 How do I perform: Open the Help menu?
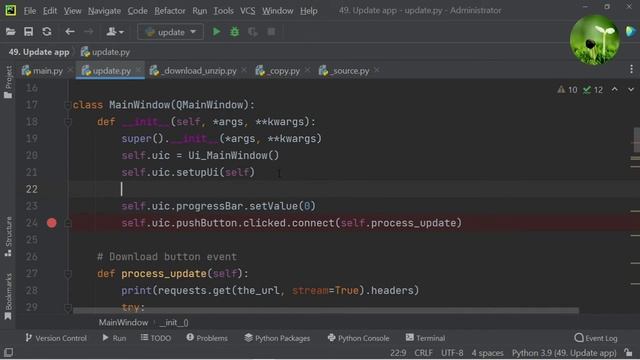coord(309,11)
